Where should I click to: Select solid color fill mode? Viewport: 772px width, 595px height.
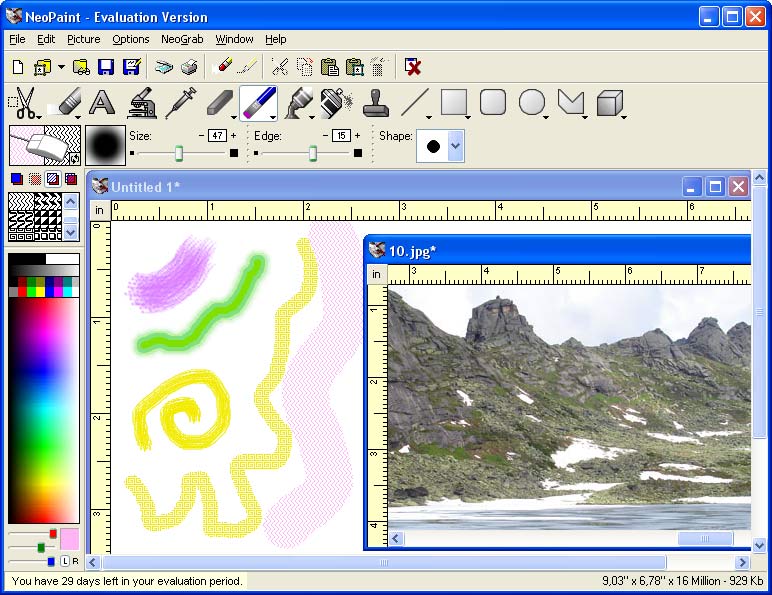[17, 179]
